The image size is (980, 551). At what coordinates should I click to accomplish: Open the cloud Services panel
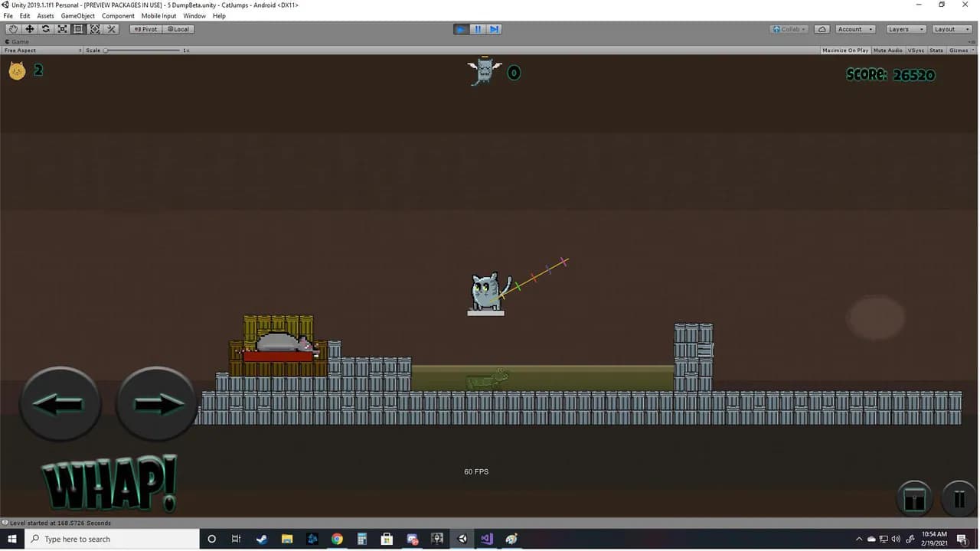pos(822,29)
